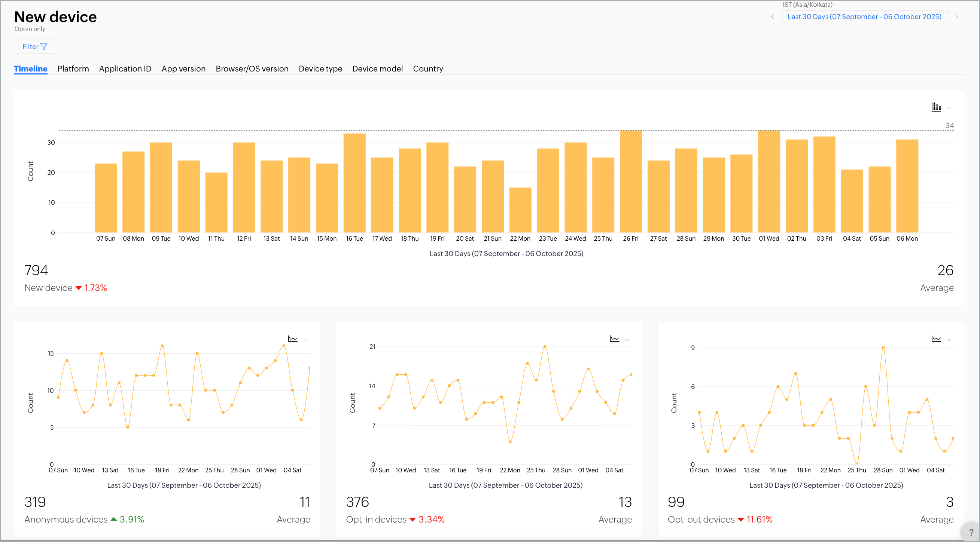Expand chart options chevron for Opt-in devices
The width and height of the screenshot is (980, 542).
[627, 339]
